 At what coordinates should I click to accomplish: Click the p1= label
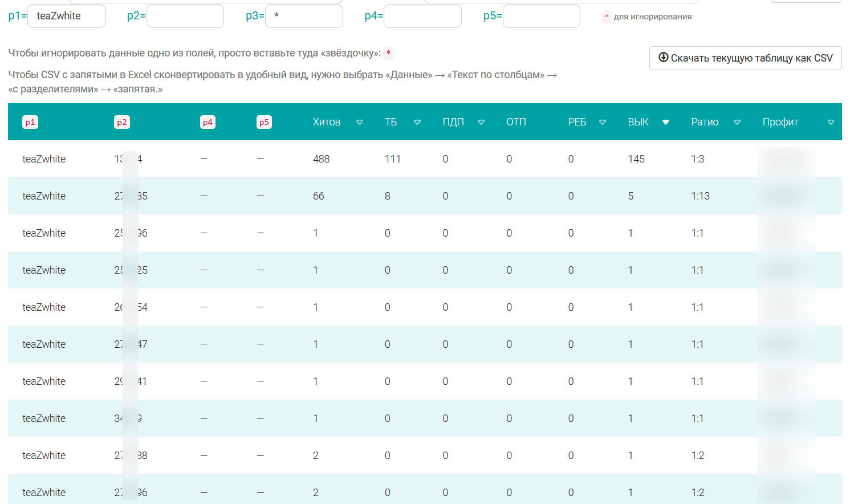(x=18, y=16)
